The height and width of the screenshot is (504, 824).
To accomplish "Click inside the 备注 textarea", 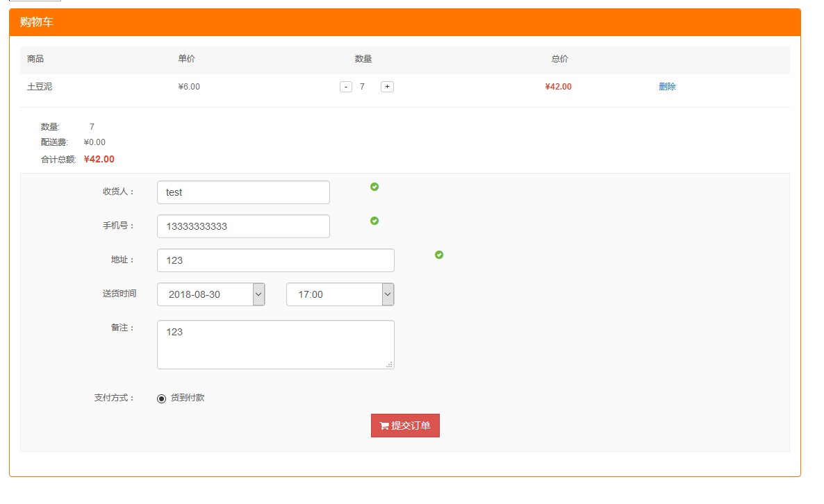I will coord(275,344).
